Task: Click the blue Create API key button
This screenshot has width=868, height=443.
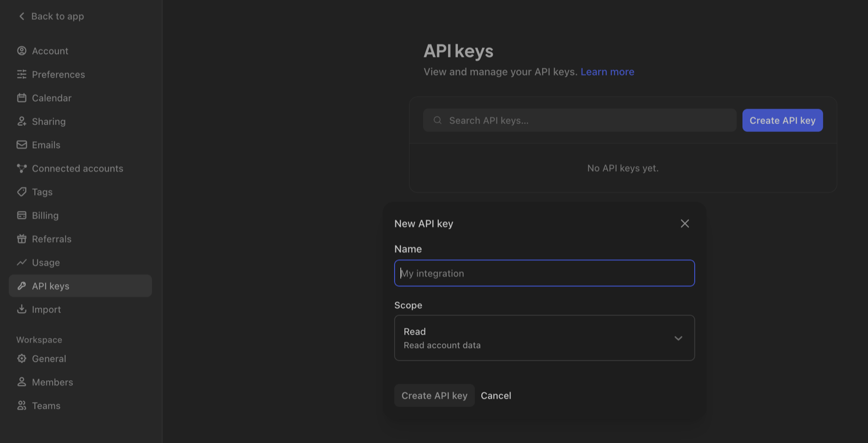Action: coord(782,121)
